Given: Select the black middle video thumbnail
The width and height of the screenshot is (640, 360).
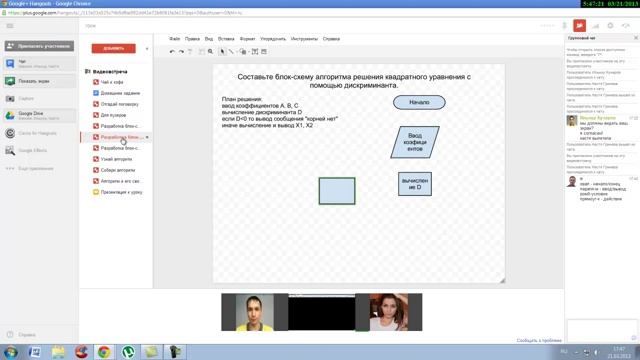Looking at the screenshot, I should point(322,312).
